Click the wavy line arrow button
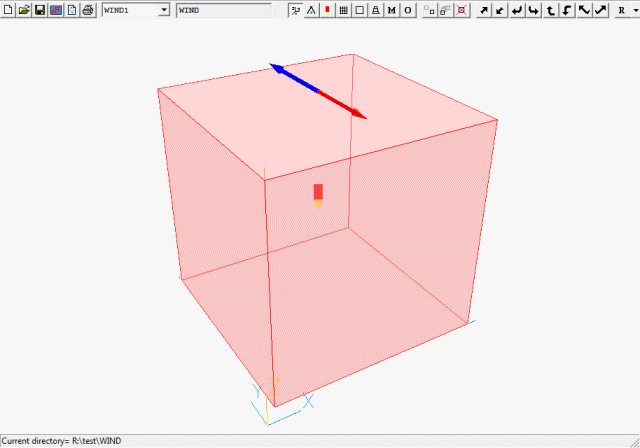The height and width of the screenshot is (448, 640). [584, 10]
